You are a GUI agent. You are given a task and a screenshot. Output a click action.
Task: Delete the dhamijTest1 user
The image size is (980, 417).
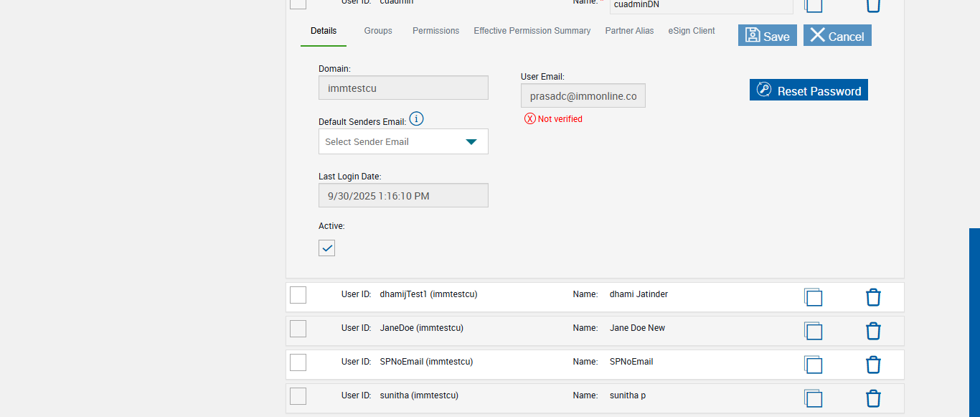[873, 297]
